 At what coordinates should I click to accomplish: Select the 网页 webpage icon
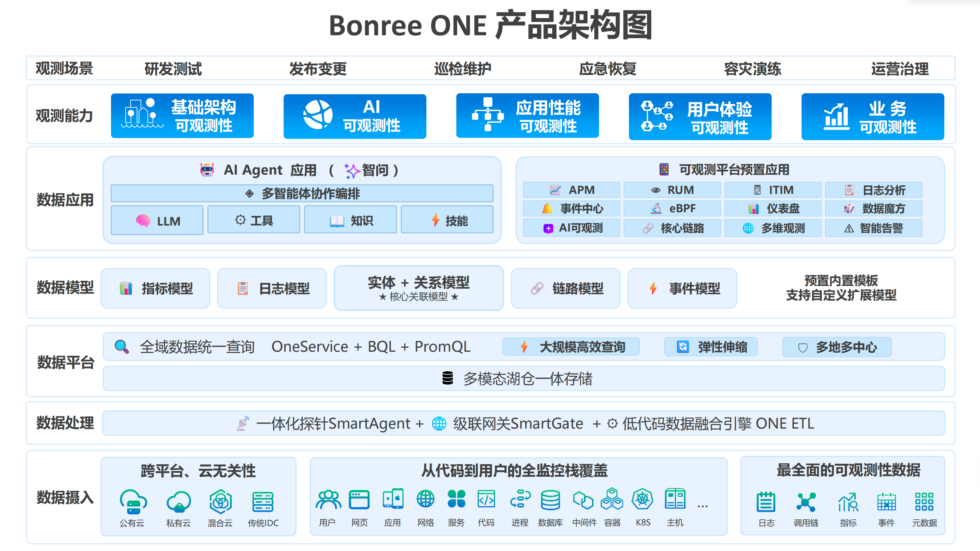(x=359, y=500)
